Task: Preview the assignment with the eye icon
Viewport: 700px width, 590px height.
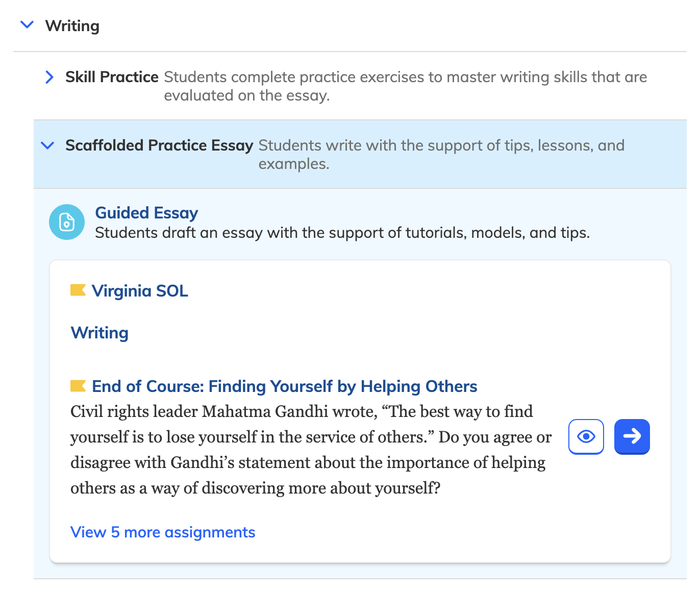Action: 586,436
